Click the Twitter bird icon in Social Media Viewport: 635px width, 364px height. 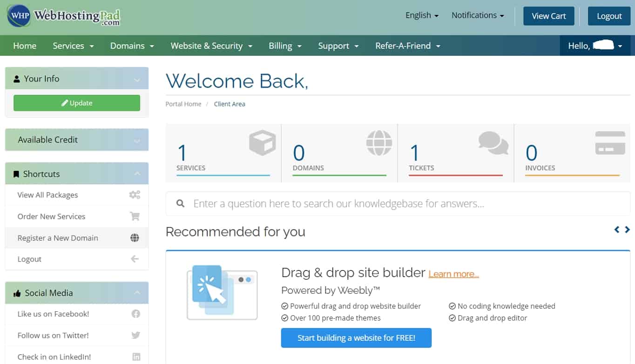coord(135,335)
